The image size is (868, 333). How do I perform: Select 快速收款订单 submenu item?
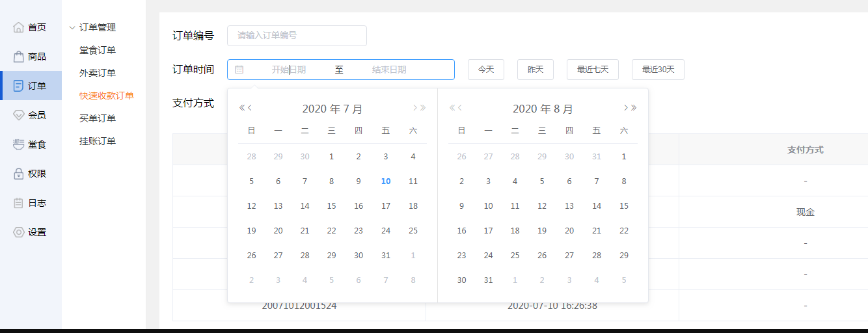[x=107, y=96]
